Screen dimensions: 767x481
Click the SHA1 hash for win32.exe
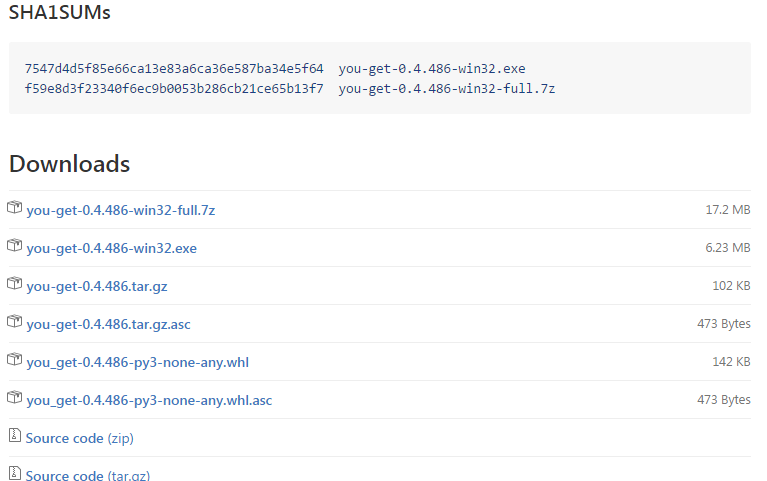pos(174,69)
